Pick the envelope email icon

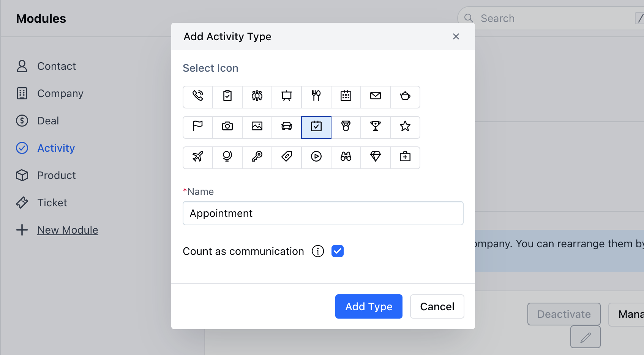coord(375,96)
